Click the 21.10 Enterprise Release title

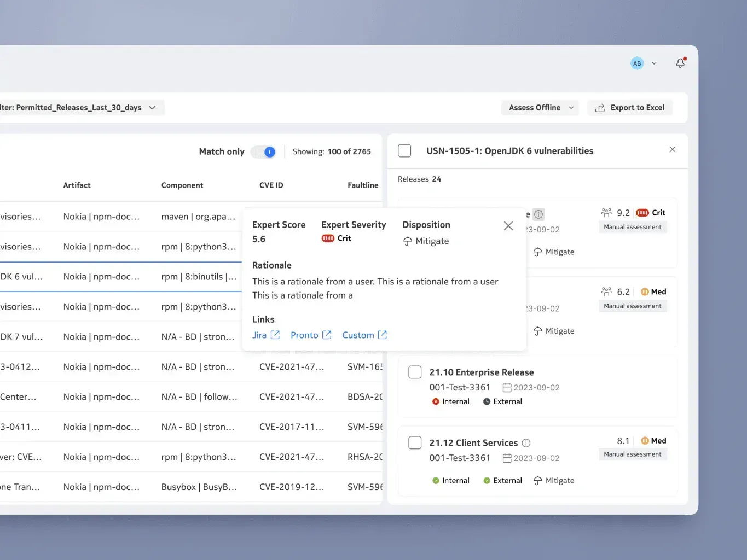pyautogui.click(x=482, y=372)
